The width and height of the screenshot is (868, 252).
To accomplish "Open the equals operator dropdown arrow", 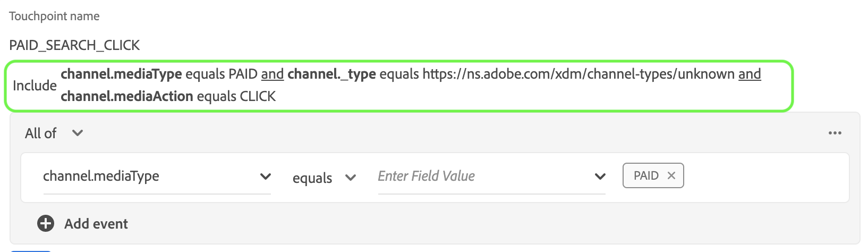I will [351, 178].
